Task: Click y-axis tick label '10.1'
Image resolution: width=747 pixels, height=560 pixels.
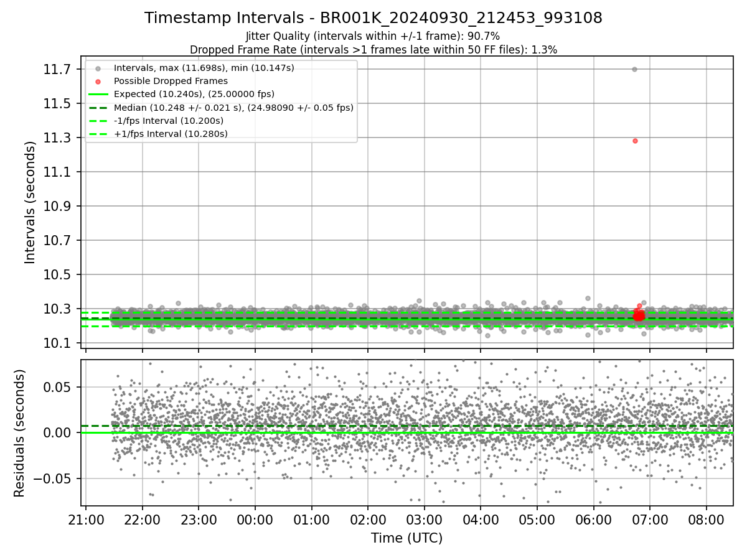Action: (58, 343)
